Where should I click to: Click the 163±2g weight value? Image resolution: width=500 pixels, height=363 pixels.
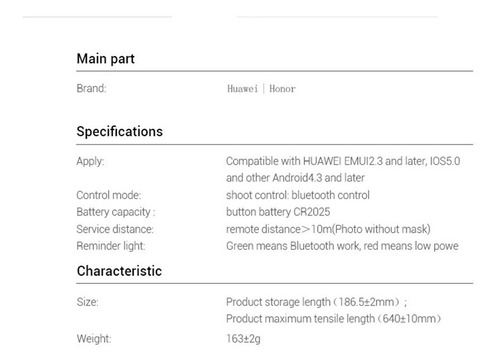(243, 339)
